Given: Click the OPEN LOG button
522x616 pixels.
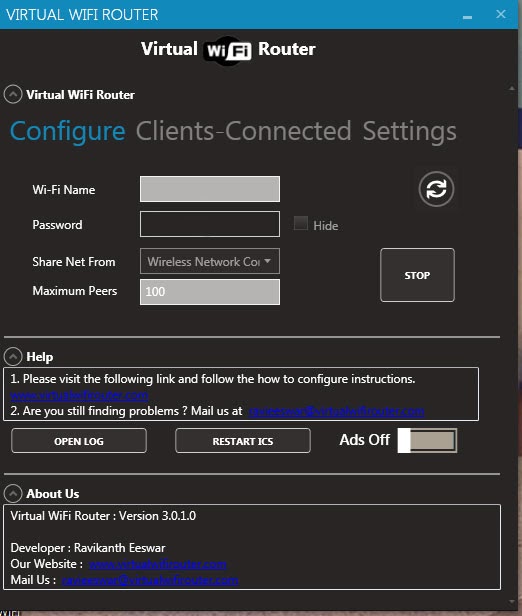Looking at the screenshot, I should coord(79,441).
